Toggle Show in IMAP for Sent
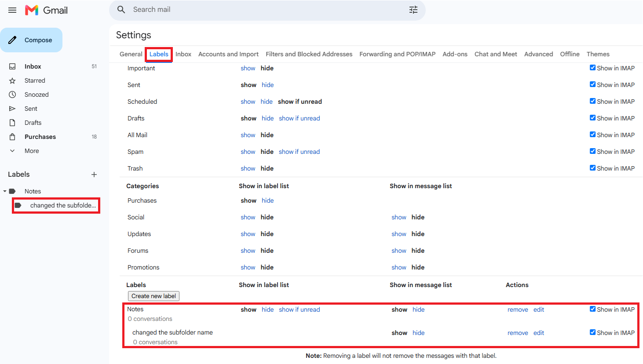 pyautogui.click(x=592, y=84)
